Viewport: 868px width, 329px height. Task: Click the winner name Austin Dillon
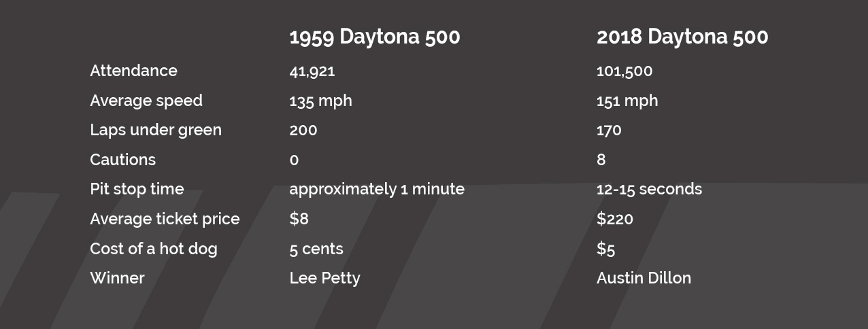click(x=644, y=278)
